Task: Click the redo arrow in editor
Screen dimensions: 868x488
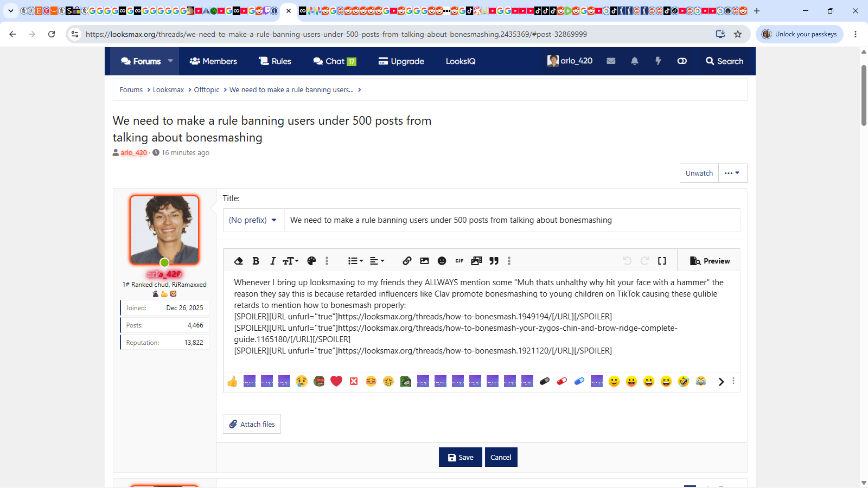Action: coord(644,261)
